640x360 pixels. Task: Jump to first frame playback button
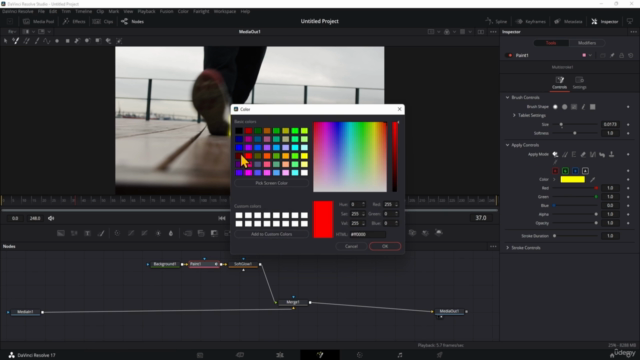222,218
